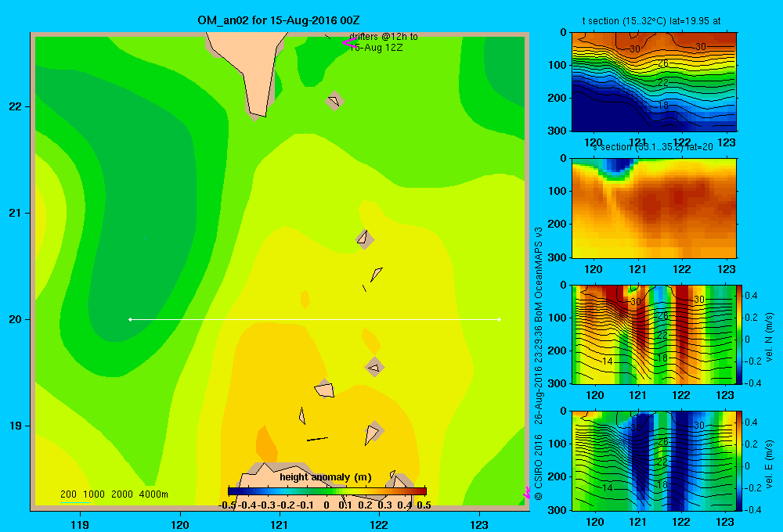This screenshot has width=783, height=532.
Task: Click latitude tick label "21" on the main map axis
Action: point(16,213)
